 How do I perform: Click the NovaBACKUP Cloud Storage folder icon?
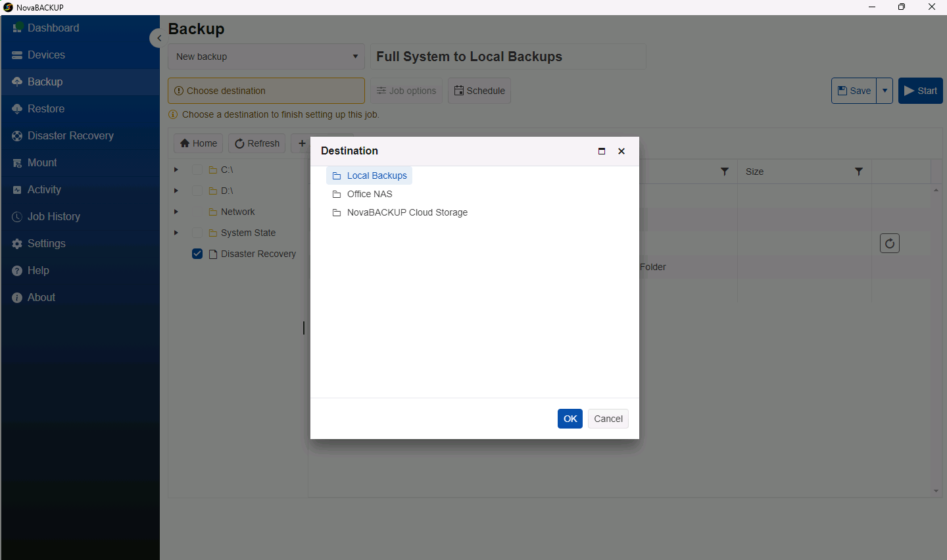click(337, 212)
